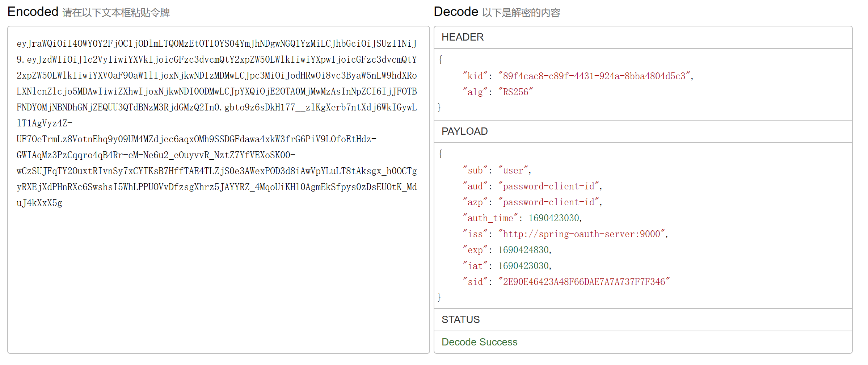Image resolution: width=868 pixels, height=365 pixels.
Task: Click the "sid" key in payload
Action: coord(475,282)
